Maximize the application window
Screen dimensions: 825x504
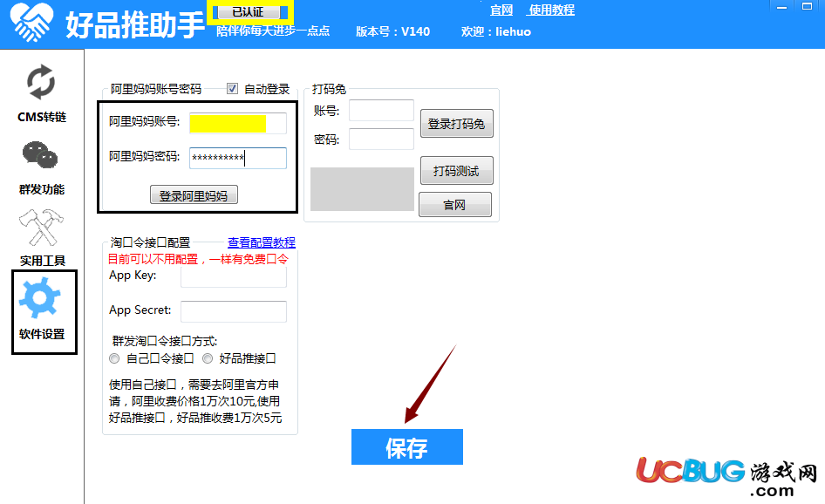tap(807, 7)
